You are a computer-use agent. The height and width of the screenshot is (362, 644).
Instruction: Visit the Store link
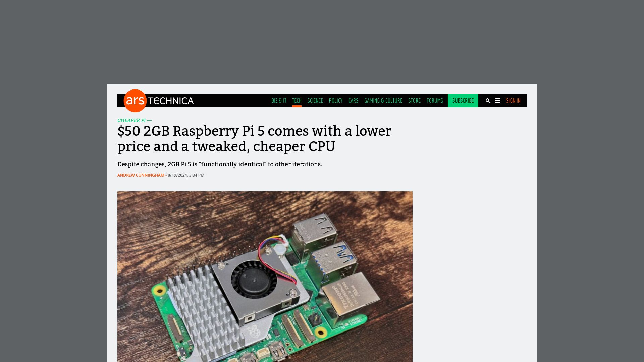pos(414,101)
